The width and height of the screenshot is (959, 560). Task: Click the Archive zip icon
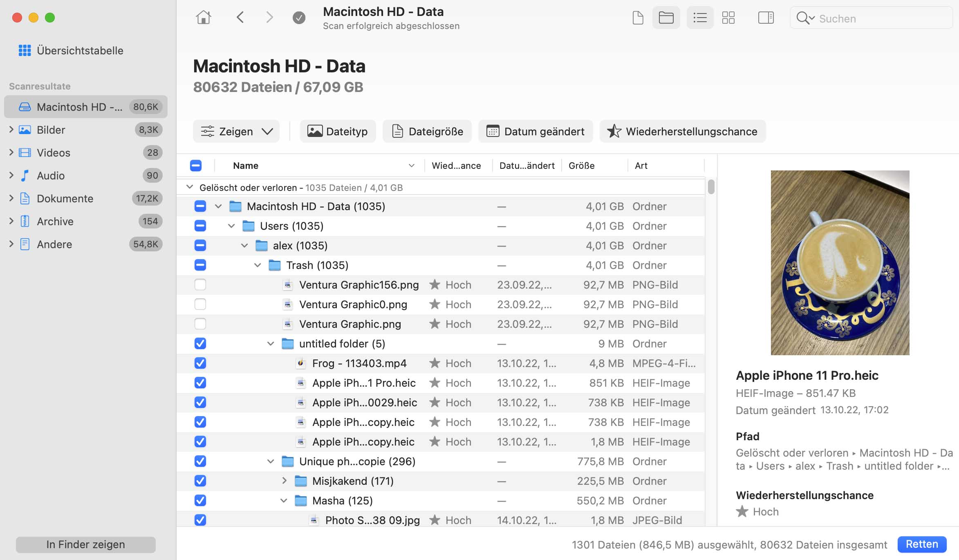click(25, 221)
